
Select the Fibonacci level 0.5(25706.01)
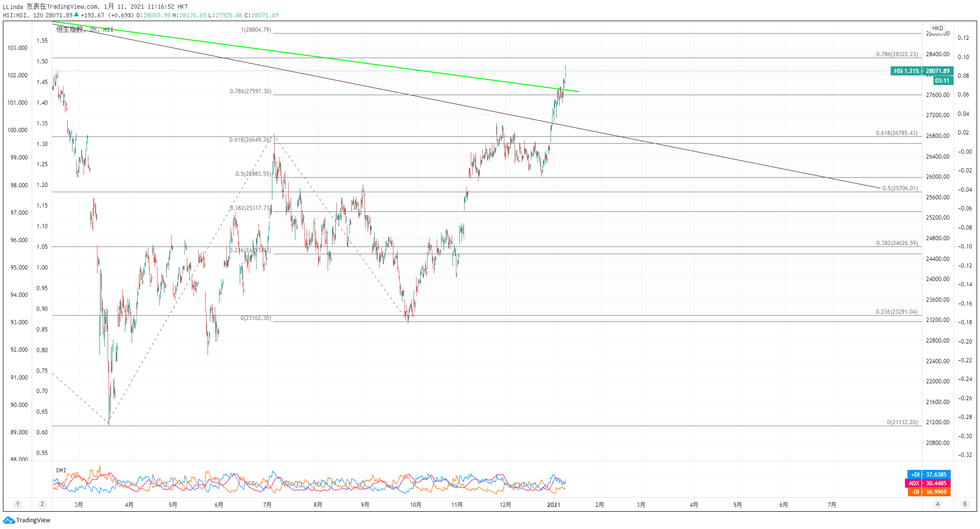pos(900,188)
